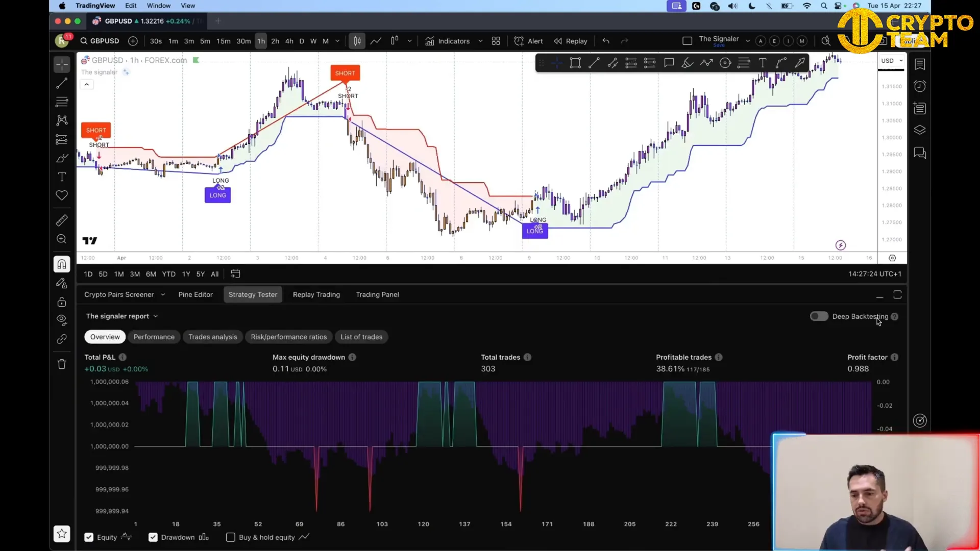Click the heart favorites icon
Screen dimensions: 980x551
pos(62,195)
